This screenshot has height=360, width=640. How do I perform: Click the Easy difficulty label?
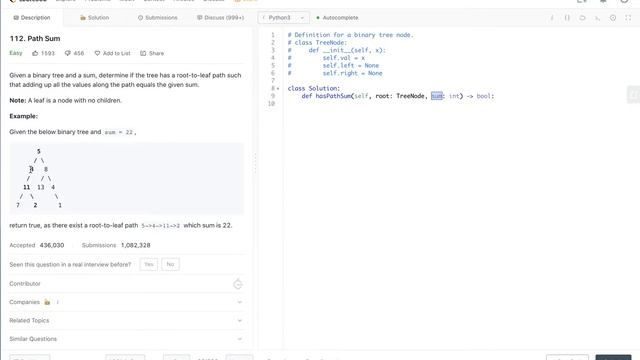[16, 53]
